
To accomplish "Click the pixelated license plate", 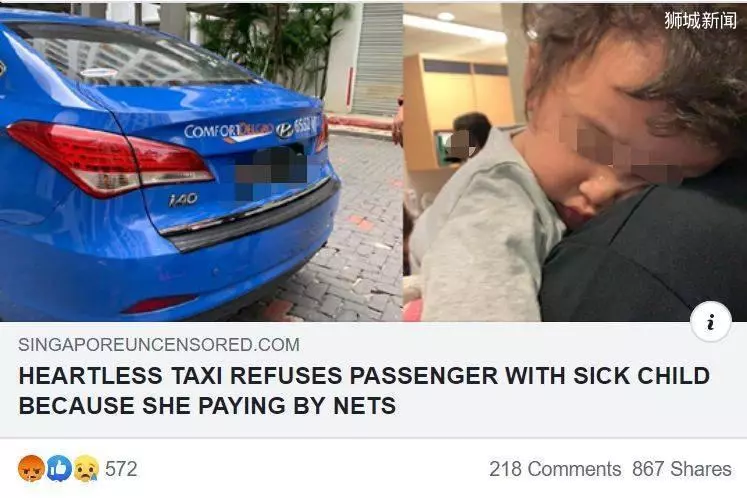I will [272, 173].
